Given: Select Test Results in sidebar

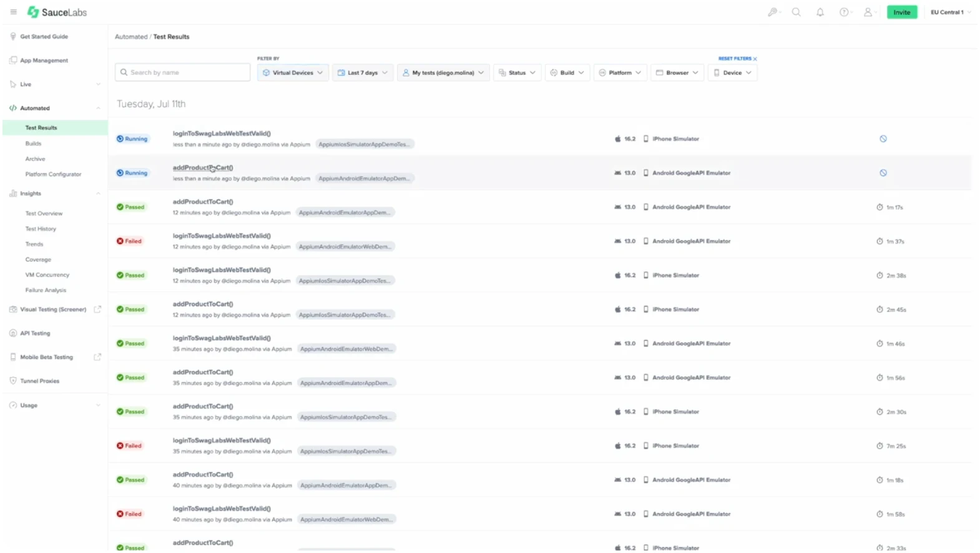Looking at the screenshot, I should 41,128.
